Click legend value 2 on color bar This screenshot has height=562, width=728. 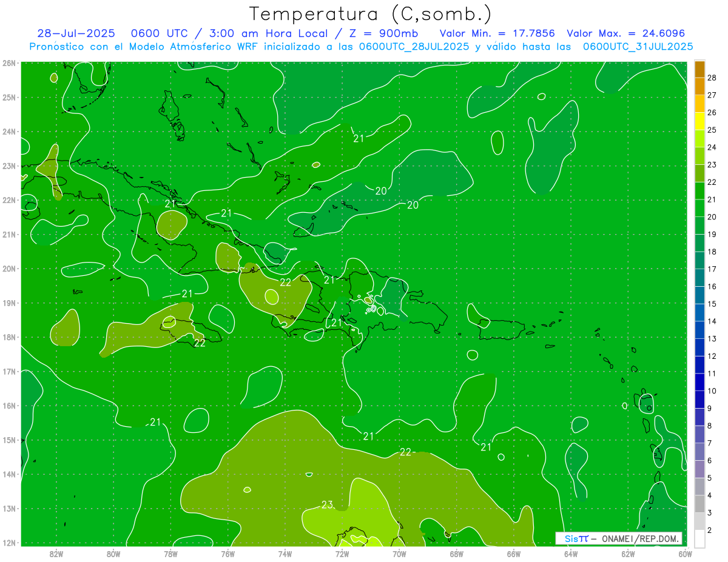point(710,530)
